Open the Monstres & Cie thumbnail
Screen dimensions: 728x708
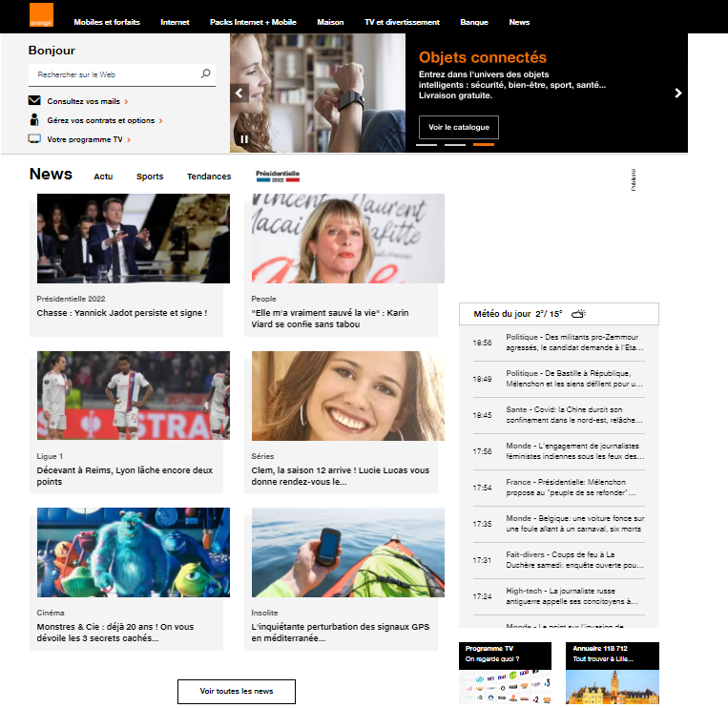(134, 552)
